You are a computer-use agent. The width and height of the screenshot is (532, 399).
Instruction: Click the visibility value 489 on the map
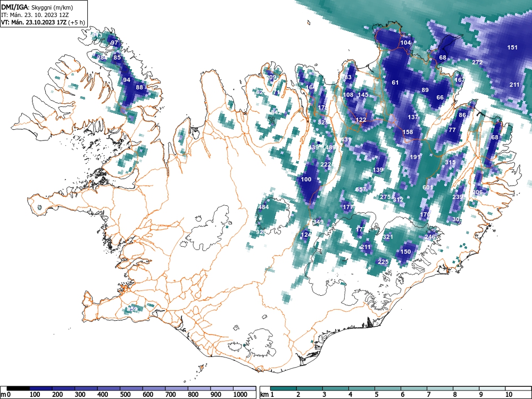[x=330, y=147]
